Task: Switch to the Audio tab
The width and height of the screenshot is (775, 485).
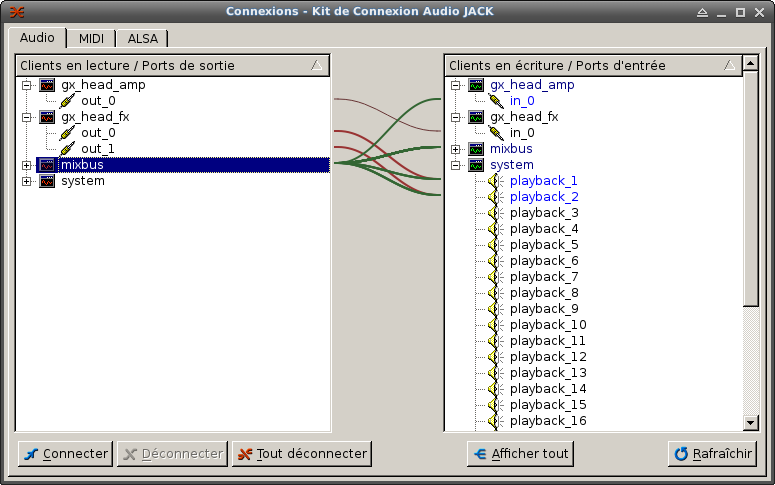Action: [37, 38]
